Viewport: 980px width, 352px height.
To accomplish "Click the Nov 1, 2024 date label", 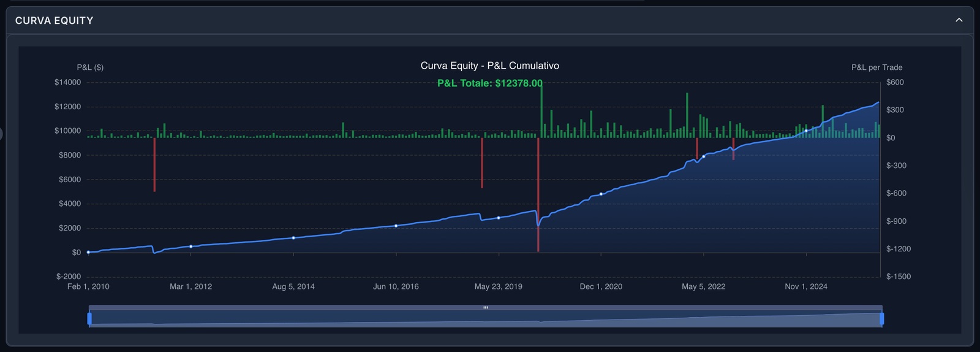I will click(806, 286).
